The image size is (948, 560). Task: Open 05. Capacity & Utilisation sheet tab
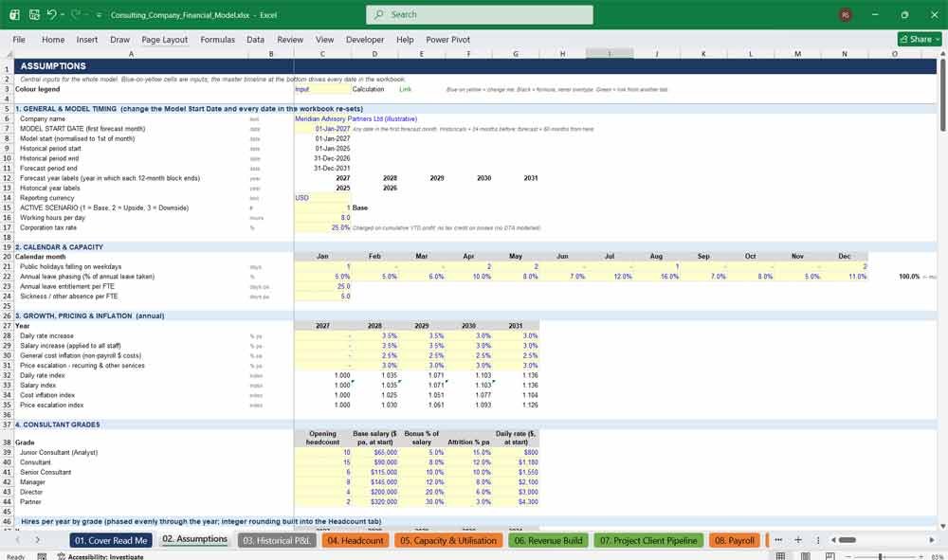click(x=448, y=541)
